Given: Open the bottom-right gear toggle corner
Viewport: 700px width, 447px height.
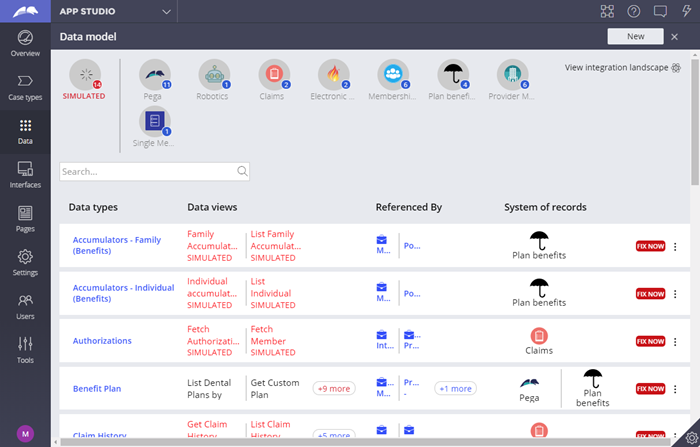Looking at the screenshot, I should coord(691,438).
